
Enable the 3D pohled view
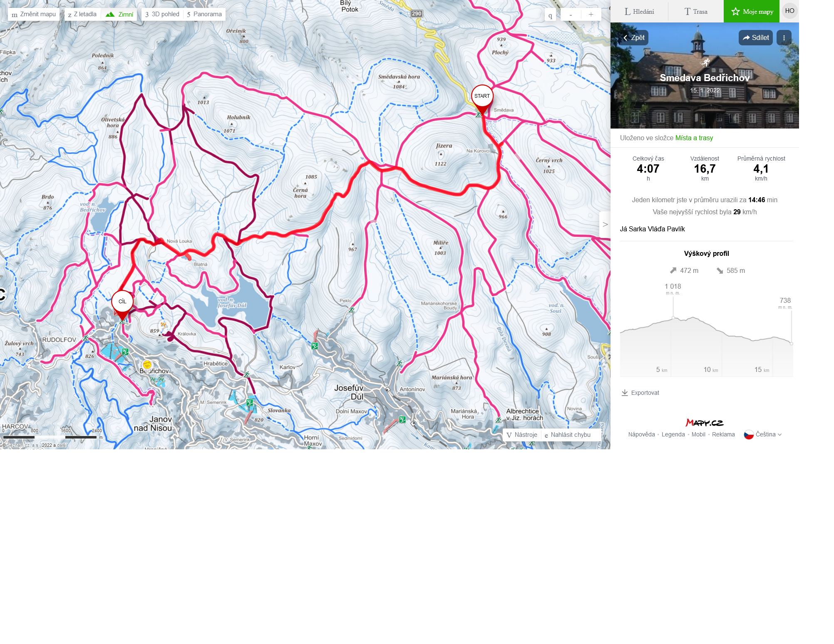point(161,15)
